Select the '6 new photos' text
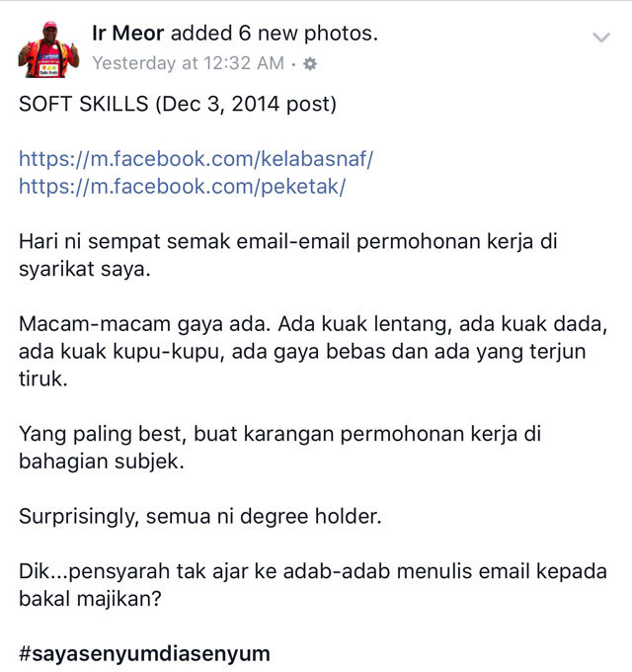The width and height of the screenshot is (632, 672). [x=308, y=34]
